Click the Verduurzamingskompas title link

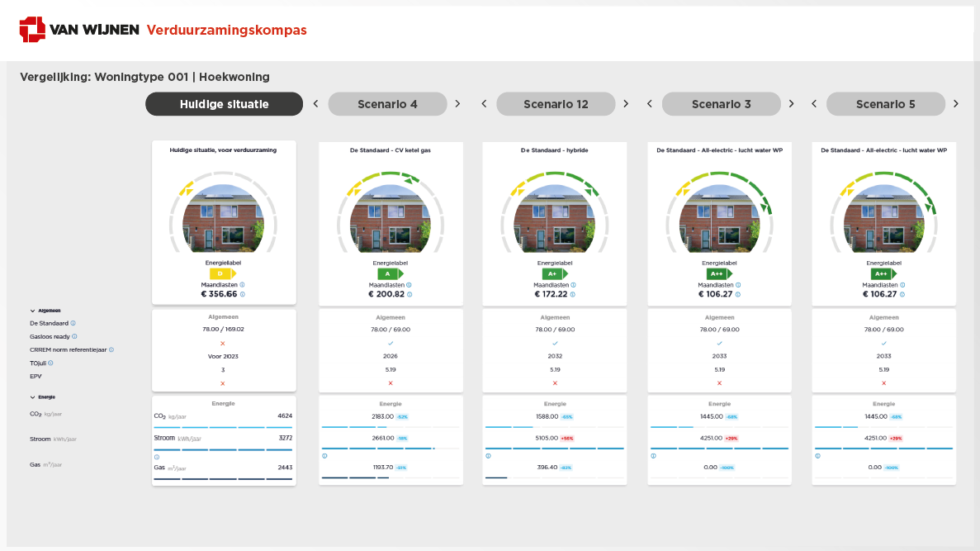[226, 31]
